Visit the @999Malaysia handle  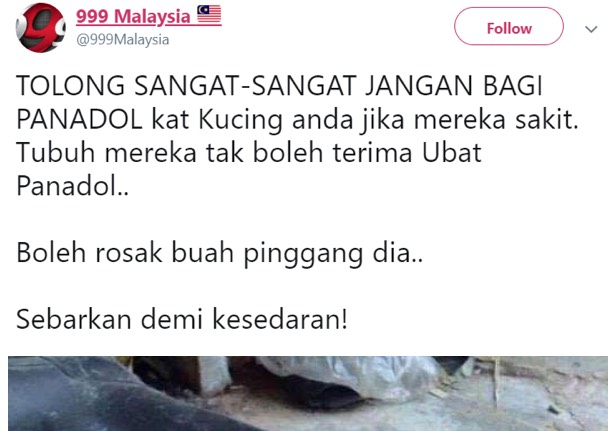click(x=123, y=40)
